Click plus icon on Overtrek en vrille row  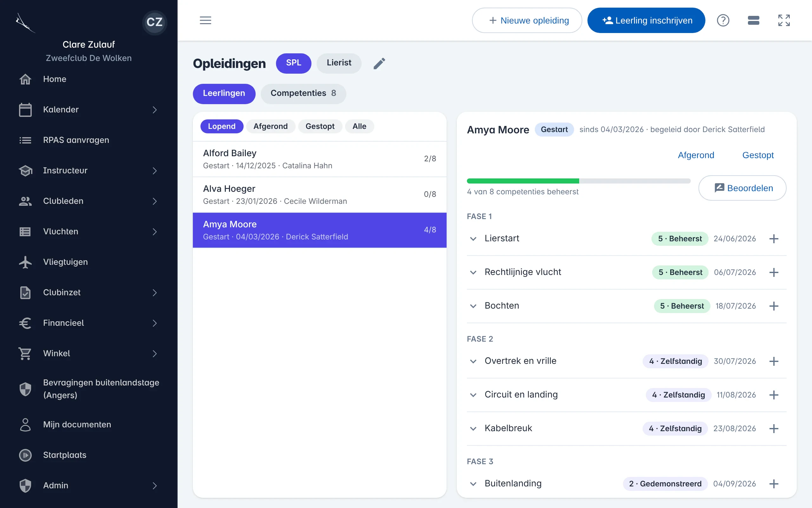point(774,361)
